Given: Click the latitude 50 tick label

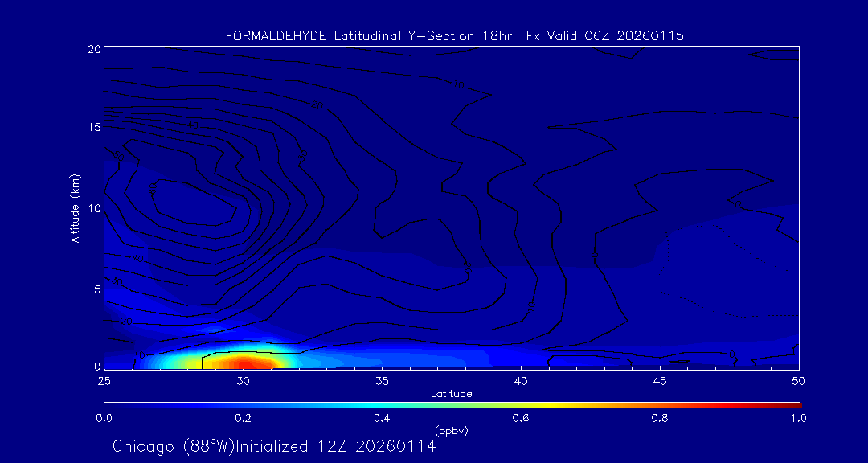Looking at the screenshot, I should pos(799,380).
